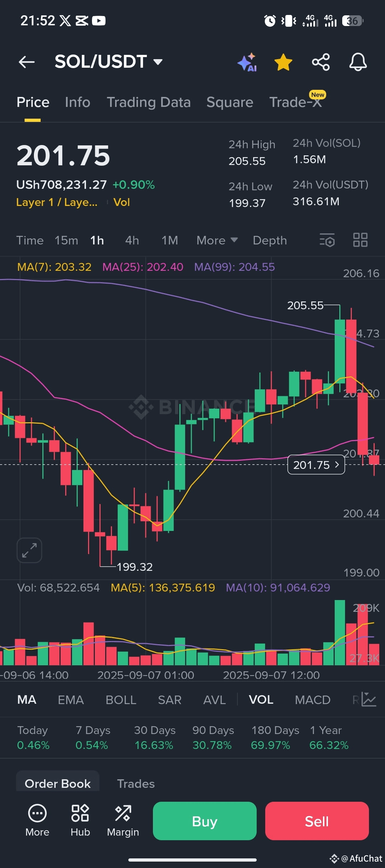
Task: Select the 4h chart interval
Action: pyautogui.click(x=132, y=241)
